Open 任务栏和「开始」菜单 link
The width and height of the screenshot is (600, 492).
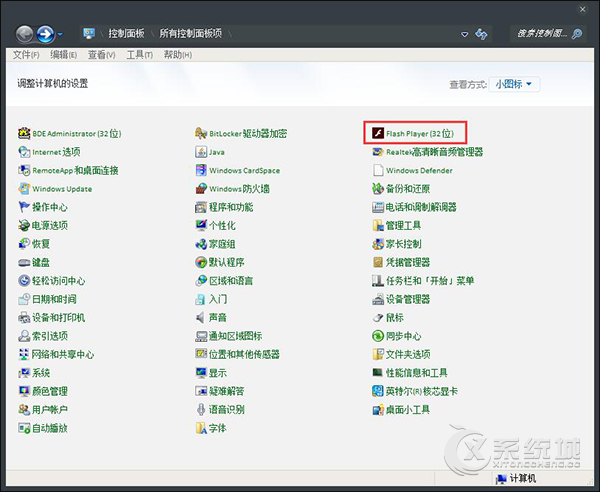click(x=430, y=281)
